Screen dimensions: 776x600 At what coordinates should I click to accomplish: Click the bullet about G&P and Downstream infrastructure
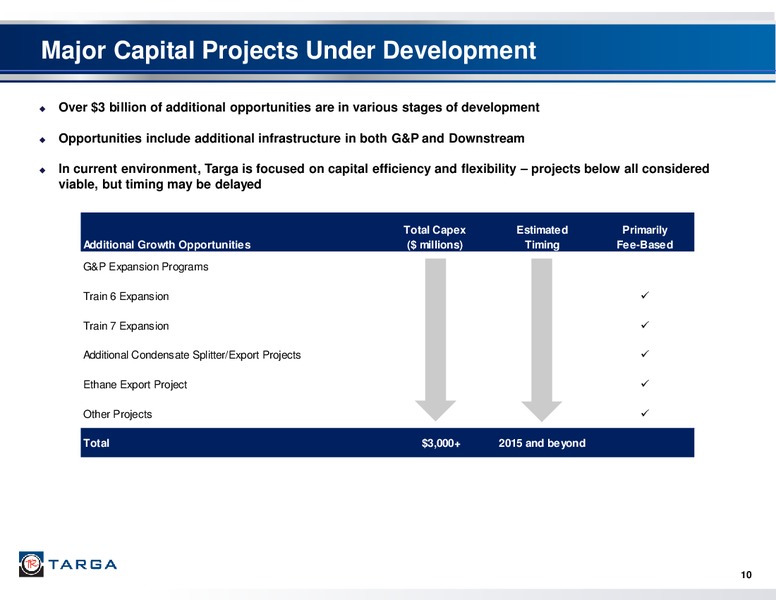tap(291, 138)
